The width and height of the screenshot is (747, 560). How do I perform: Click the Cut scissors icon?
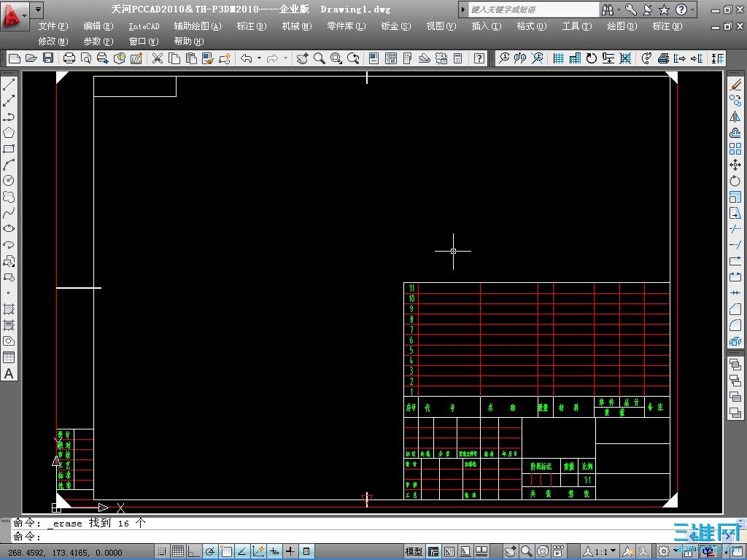(158, 58)
